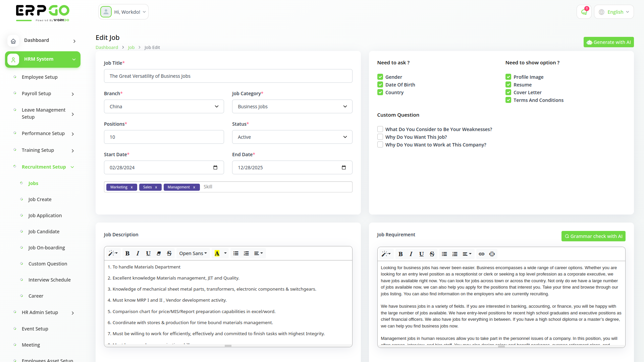
Task: Open the text color swatch in Job Description
Action: 217,253
